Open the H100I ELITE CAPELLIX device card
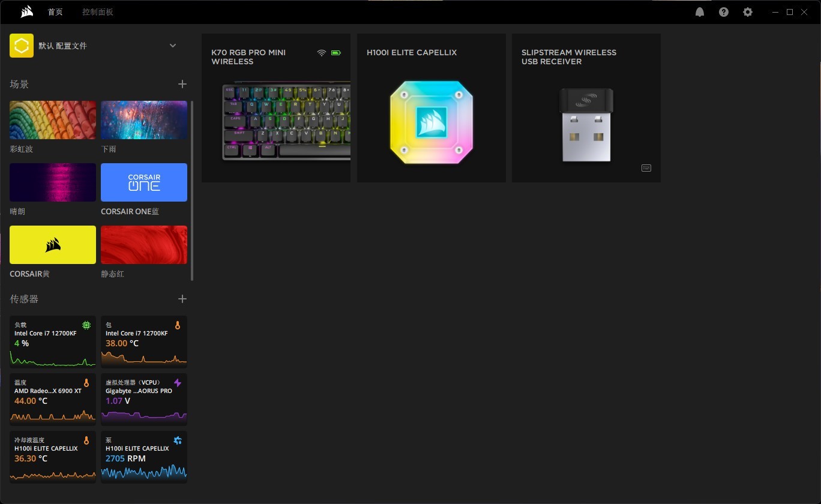Screen dimensions: 821x504 (432, 108)
